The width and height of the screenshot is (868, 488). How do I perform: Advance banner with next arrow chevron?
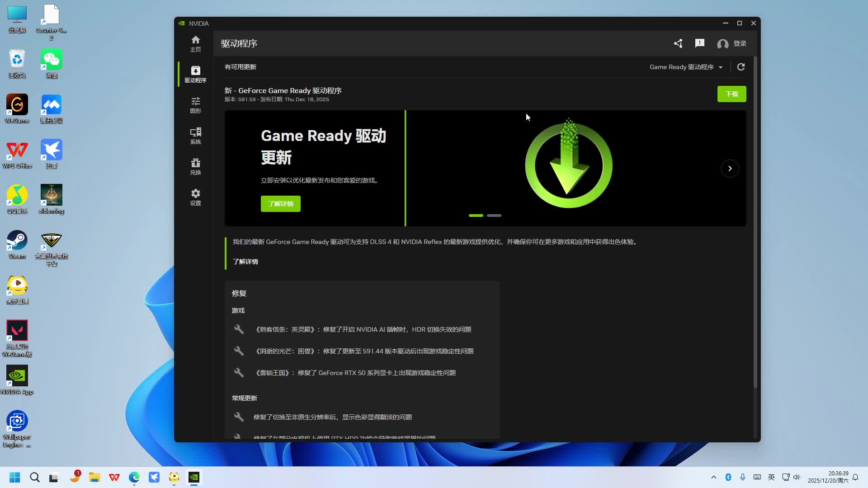730,169
